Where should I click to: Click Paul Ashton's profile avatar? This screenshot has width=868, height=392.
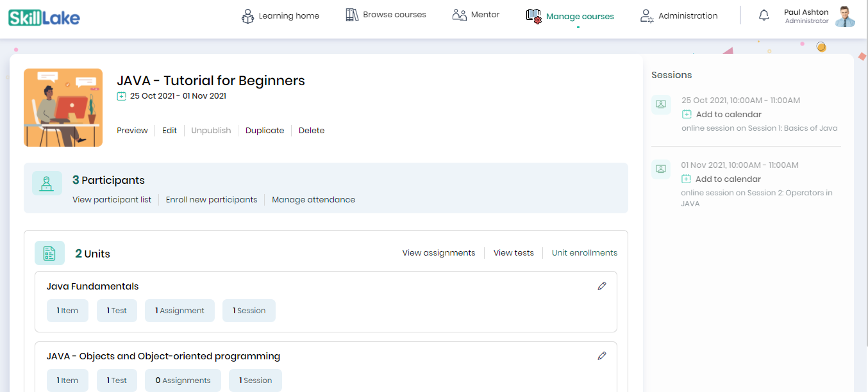tap(846, 17)
